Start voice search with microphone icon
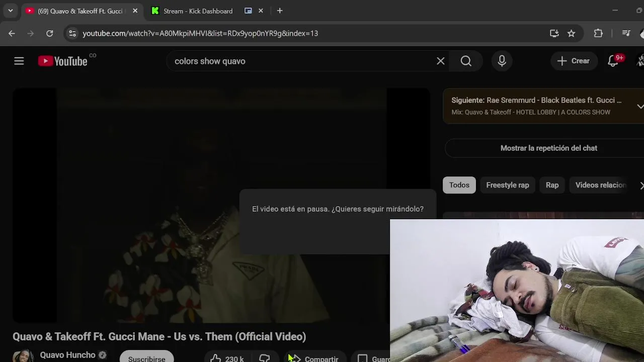Viewport: 644px width, 362px height. coord(502,61)
